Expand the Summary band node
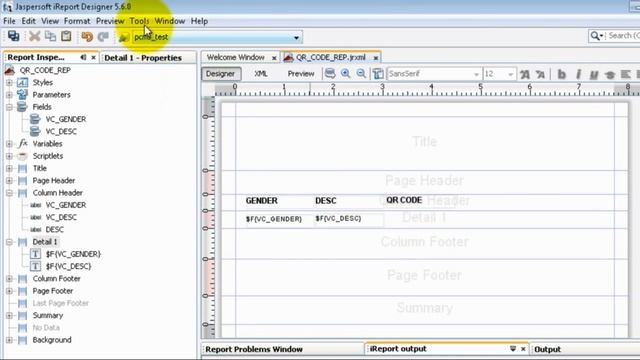The height and width of the screenshot is (360, 640). (9, 316)
